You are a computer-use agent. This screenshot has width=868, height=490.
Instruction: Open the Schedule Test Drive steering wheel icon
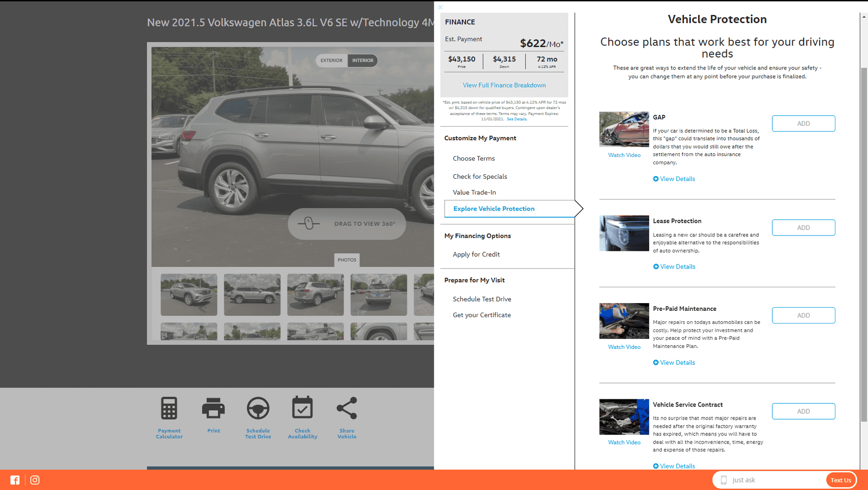pyautogui.click(x=258, y=408)
